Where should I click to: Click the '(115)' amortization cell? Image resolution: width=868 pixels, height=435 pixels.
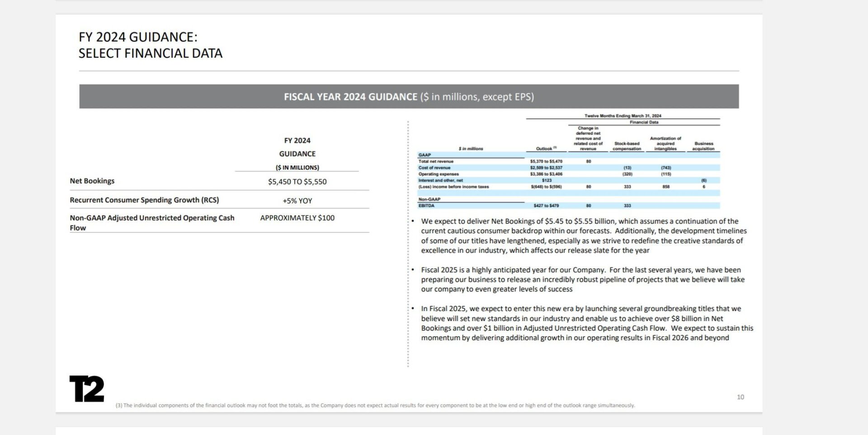pyautogui.click(x=666, y=174)
